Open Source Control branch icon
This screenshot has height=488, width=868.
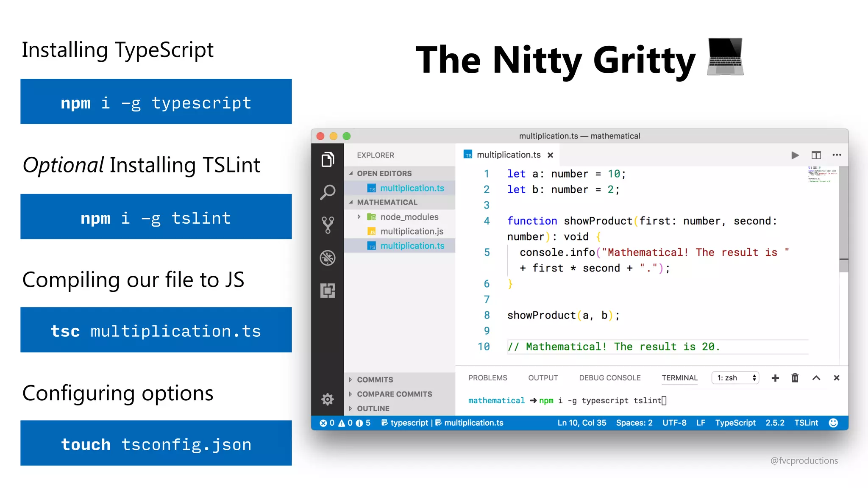tap(328, 225)
